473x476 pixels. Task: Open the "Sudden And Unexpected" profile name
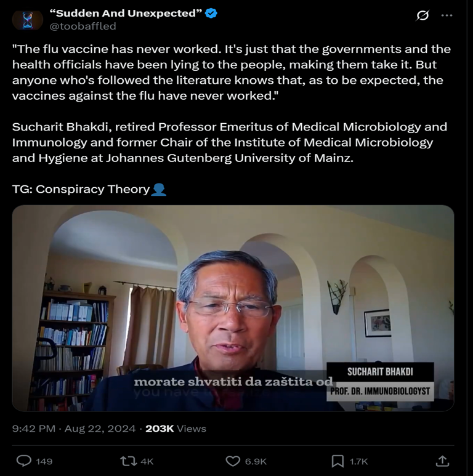(x=126, y=14)
